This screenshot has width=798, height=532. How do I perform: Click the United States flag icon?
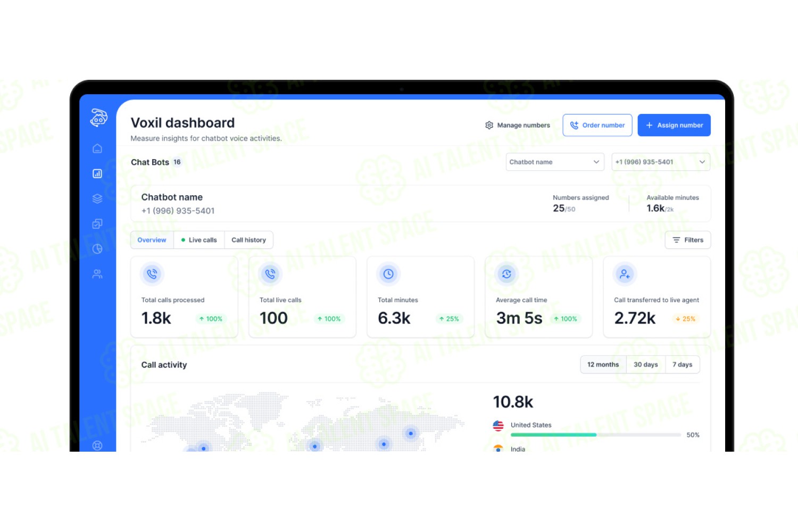pyautogui.click(x=498, y=426)
